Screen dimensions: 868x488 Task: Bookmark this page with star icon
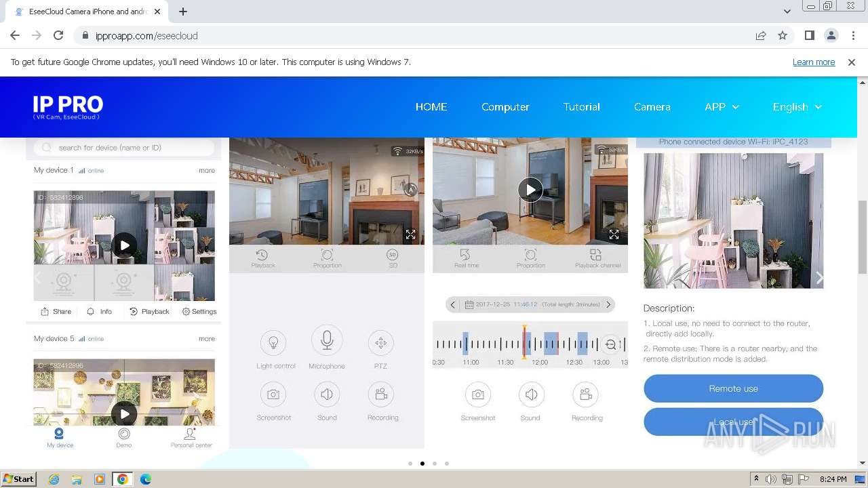click(783, 36)
